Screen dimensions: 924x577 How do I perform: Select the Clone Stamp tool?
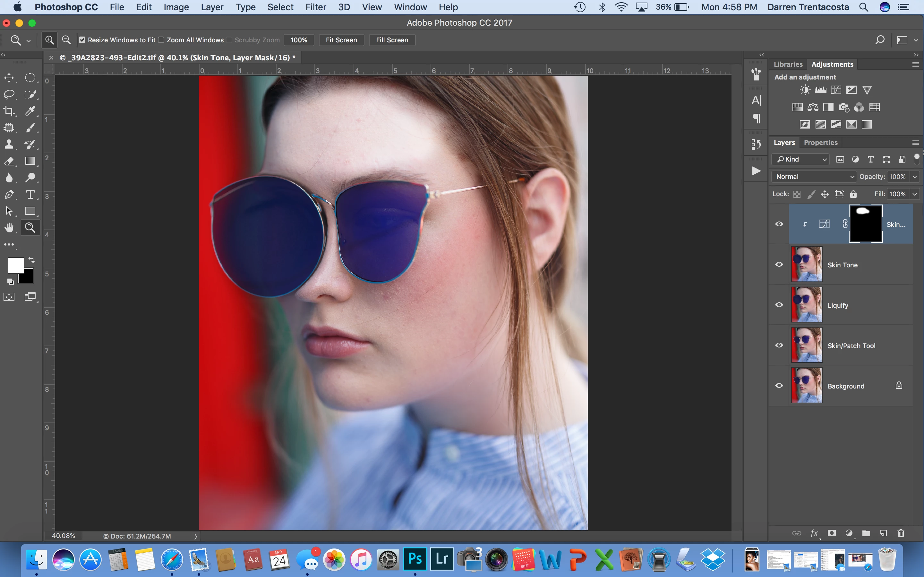point(9,144)
